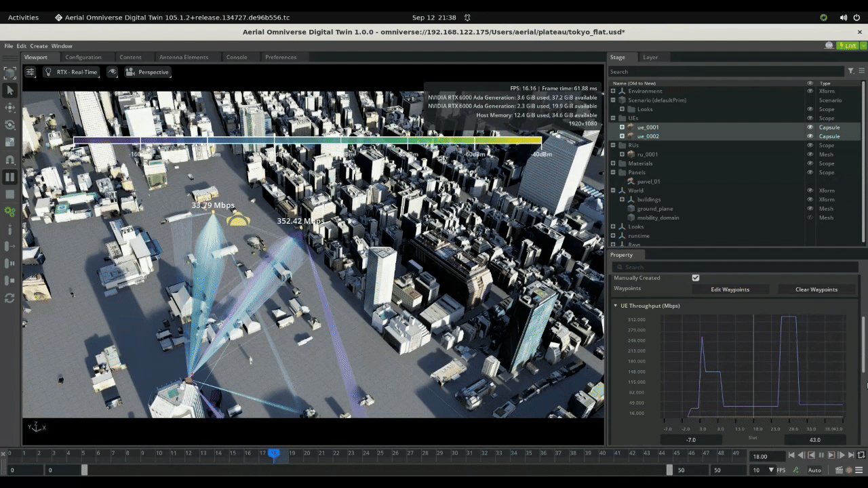Switch to the Layer tab

(x=650, y=57)
